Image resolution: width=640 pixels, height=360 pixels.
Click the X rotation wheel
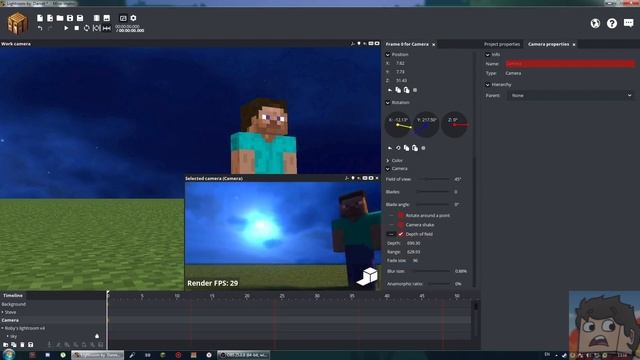pyautogui.click(x=398, y=124)
